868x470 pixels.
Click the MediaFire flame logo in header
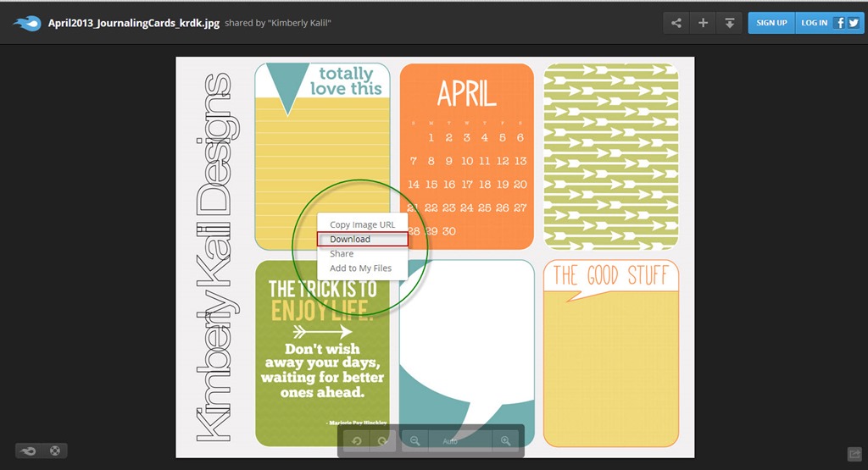click(x=27, y=23)
